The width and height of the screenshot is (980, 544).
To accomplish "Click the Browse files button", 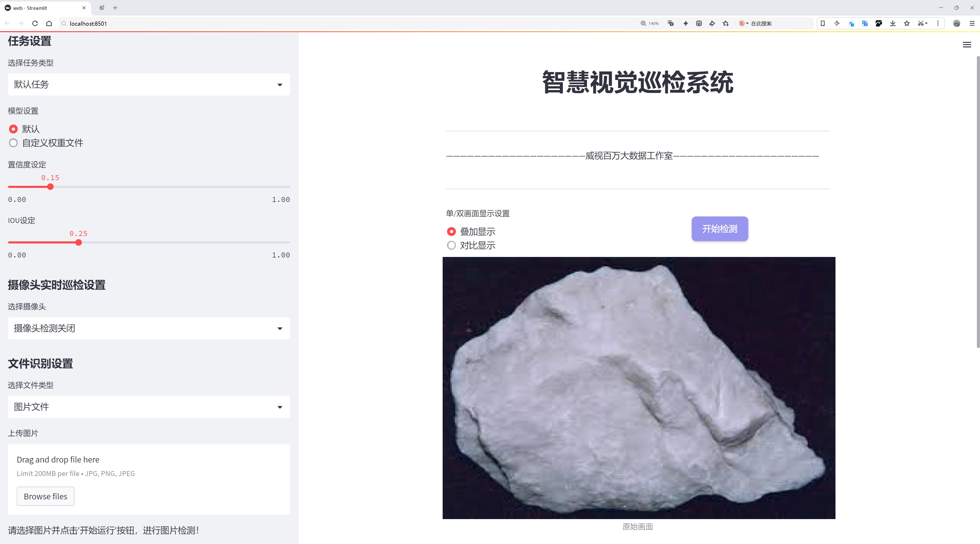I will [45, 497].
